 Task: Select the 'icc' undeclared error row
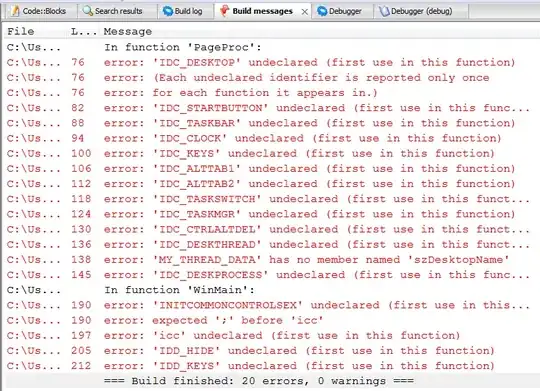(x=270, y=335)
